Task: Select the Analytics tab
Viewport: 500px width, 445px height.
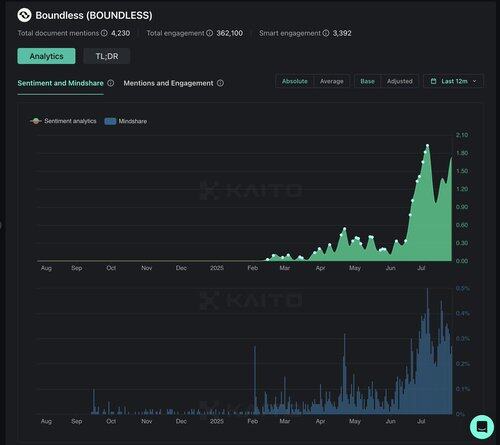Action: coord(46,56)
